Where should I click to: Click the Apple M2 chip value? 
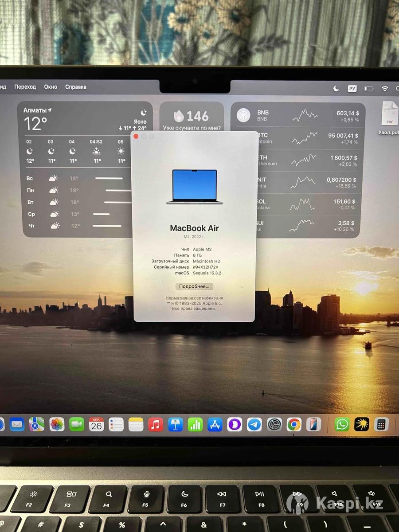click(202, 250)
